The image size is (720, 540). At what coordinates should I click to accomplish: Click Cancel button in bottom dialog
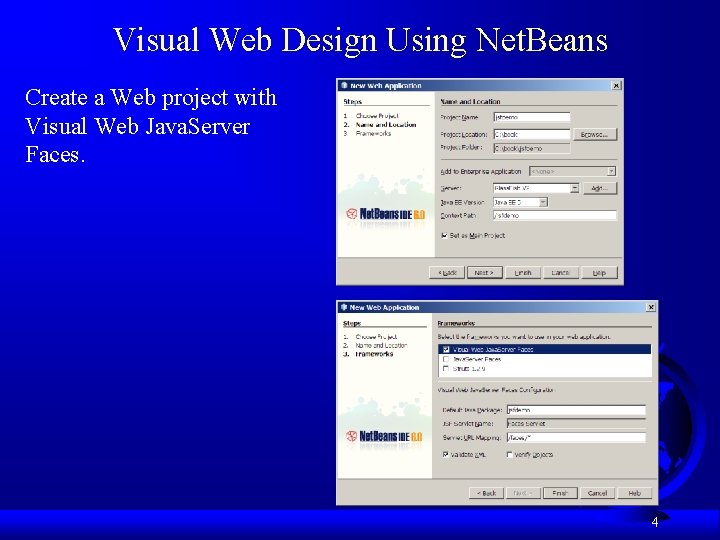point(597,493)
